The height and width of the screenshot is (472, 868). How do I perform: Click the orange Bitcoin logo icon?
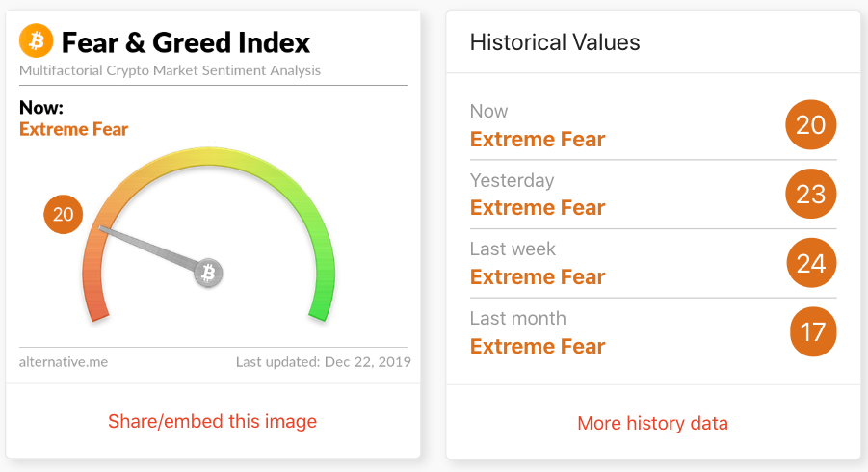pyautogui.click(x=36, y=40)
